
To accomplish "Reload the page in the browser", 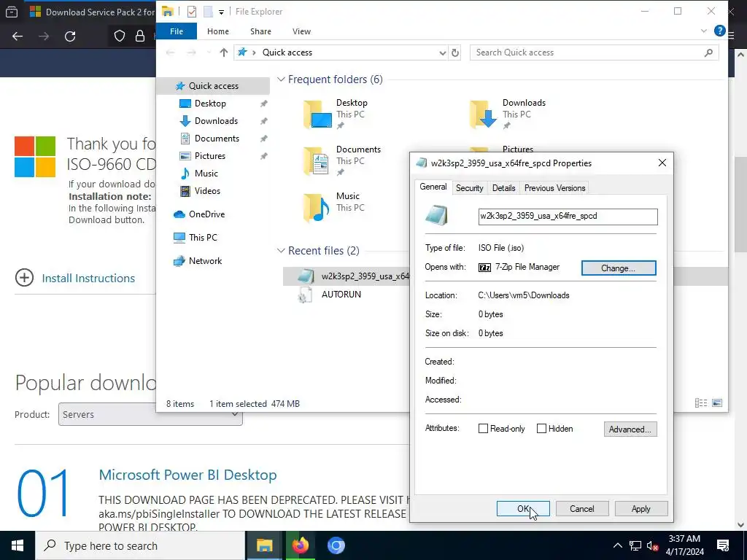I will 70,36.
